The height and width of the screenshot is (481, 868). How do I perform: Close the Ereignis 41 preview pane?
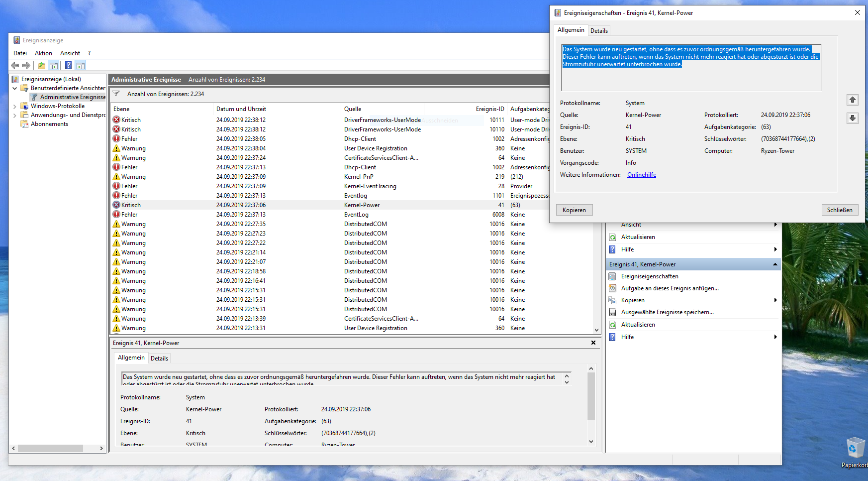593,343
